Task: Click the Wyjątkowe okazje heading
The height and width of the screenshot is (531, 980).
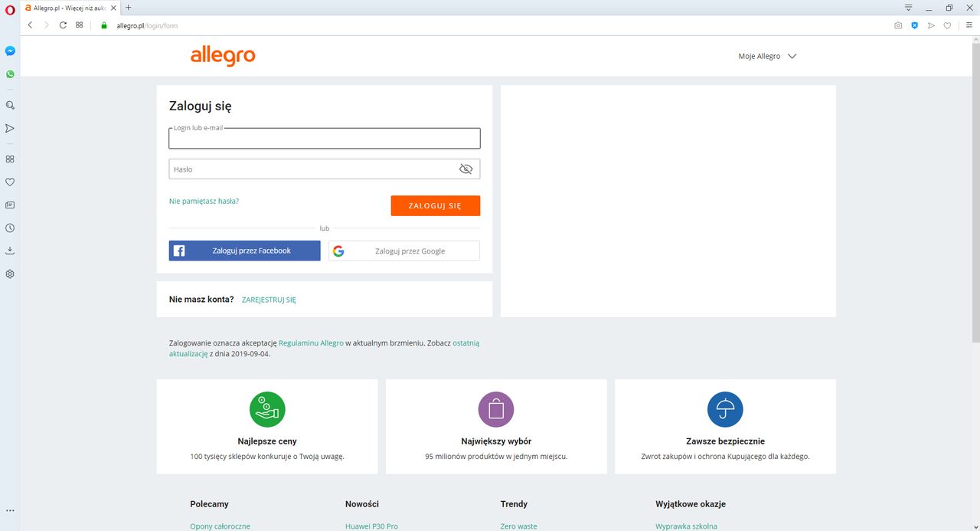Action: pos(691,504)
